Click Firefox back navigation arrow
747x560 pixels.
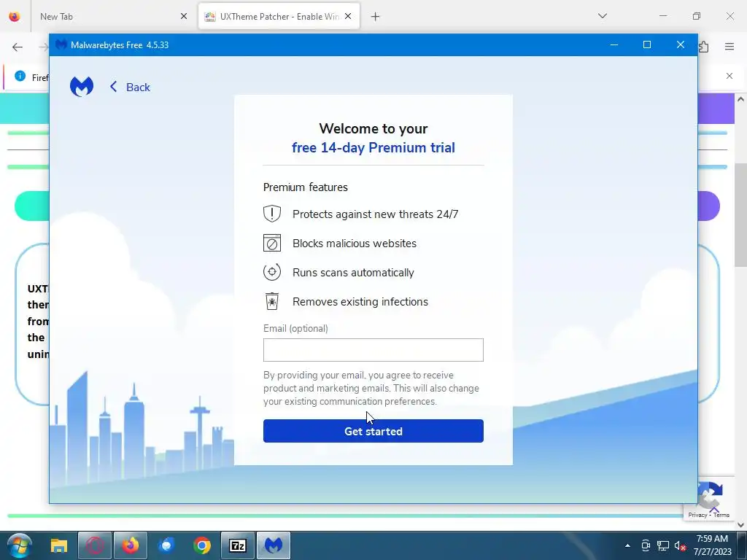click(18, 47)
